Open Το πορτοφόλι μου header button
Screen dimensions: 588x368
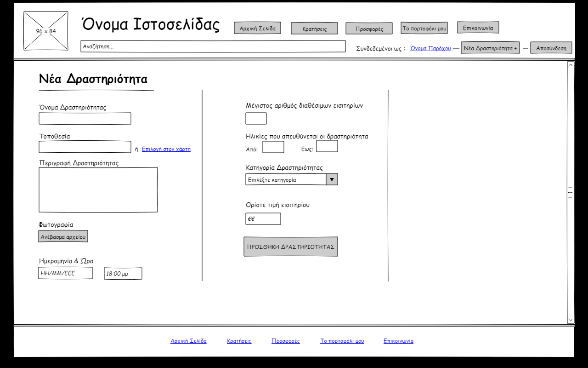coord(424,28)
